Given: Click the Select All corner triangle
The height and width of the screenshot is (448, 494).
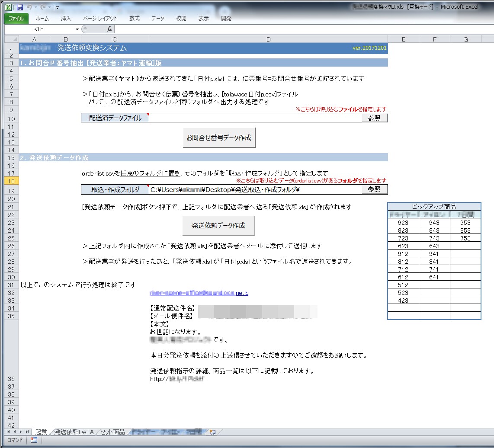Looking at the screenshot, I should click(12, 39).
